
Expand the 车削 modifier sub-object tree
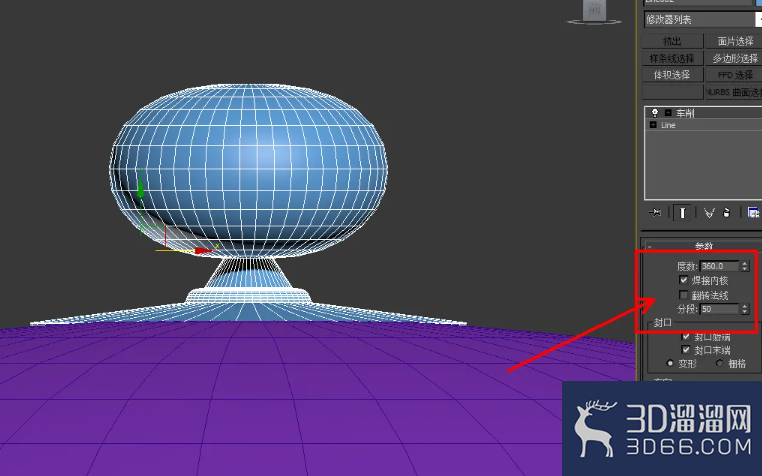[x=668, y=113]
